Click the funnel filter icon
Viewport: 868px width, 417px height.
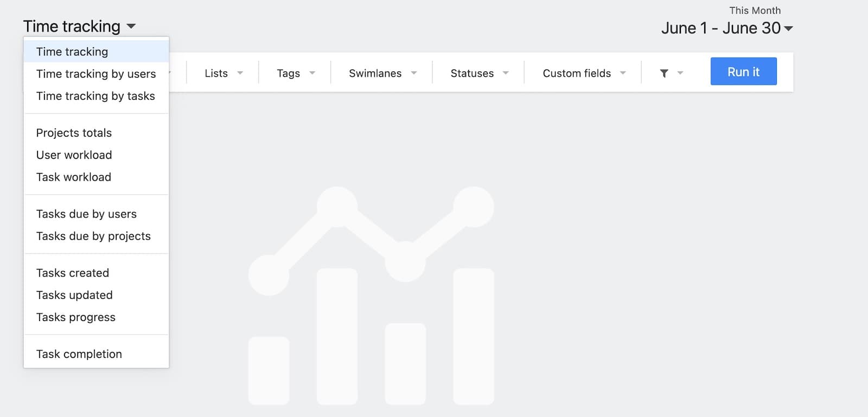pyautogui.click(x=664, y=73)
